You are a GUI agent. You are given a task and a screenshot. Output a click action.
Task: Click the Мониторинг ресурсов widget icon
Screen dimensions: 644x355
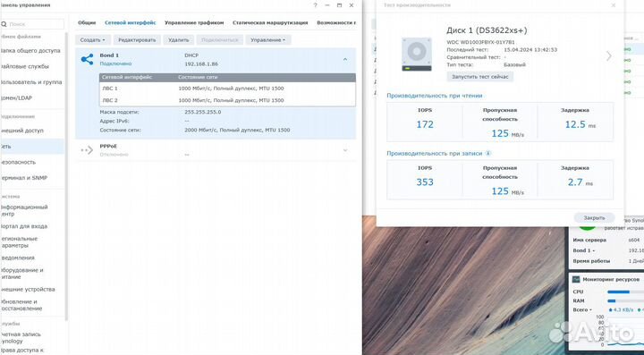(x=576, y=280)
